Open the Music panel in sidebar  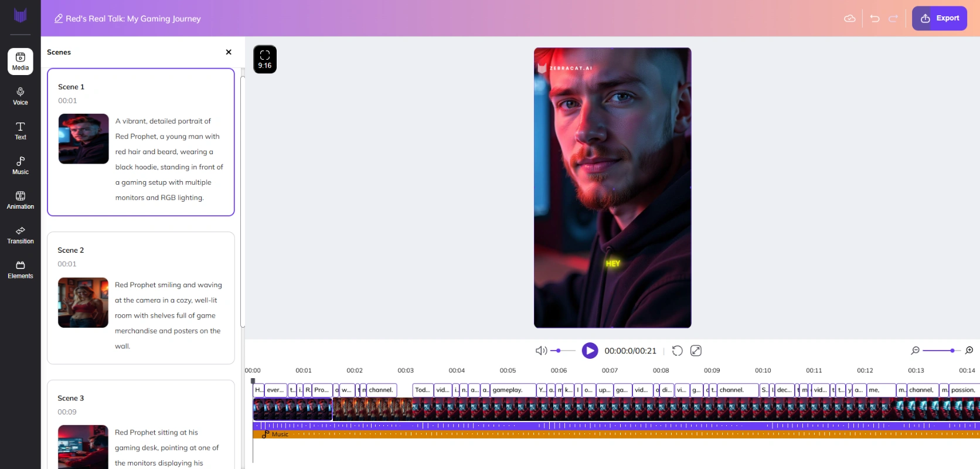point(21,165)
